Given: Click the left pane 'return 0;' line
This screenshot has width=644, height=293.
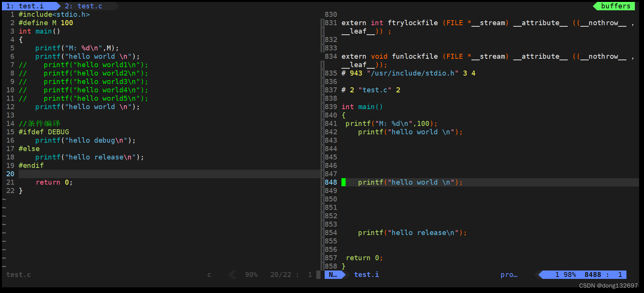Looking at the screenshot, I should coord(54,182).
